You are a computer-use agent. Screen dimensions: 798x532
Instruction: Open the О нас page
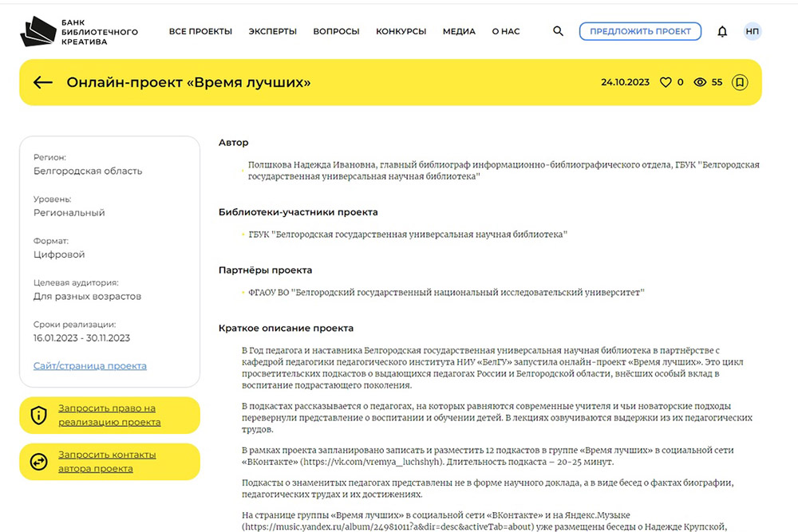(x=505, y=32)
